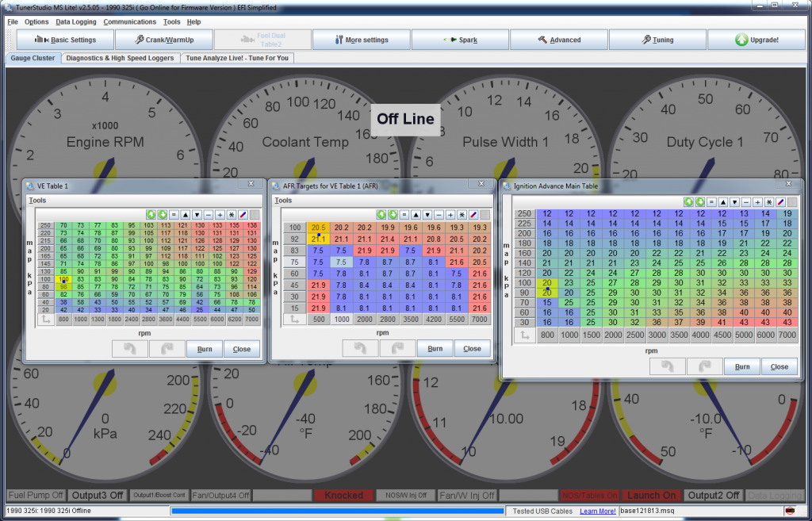This screenshot has width=812, height=521.
Task: Click Burn in AFR Targets window
Action: click(x=435, y=349)
